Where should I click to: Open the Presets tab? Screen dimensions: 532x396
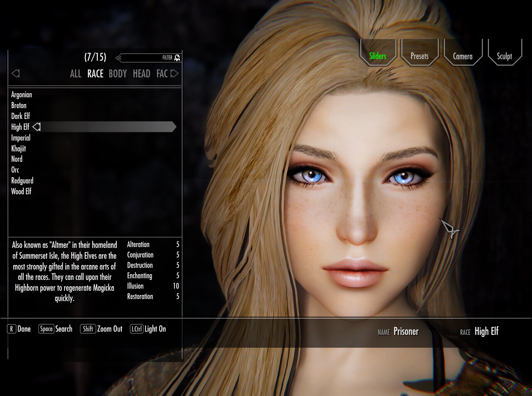point(419,56)
